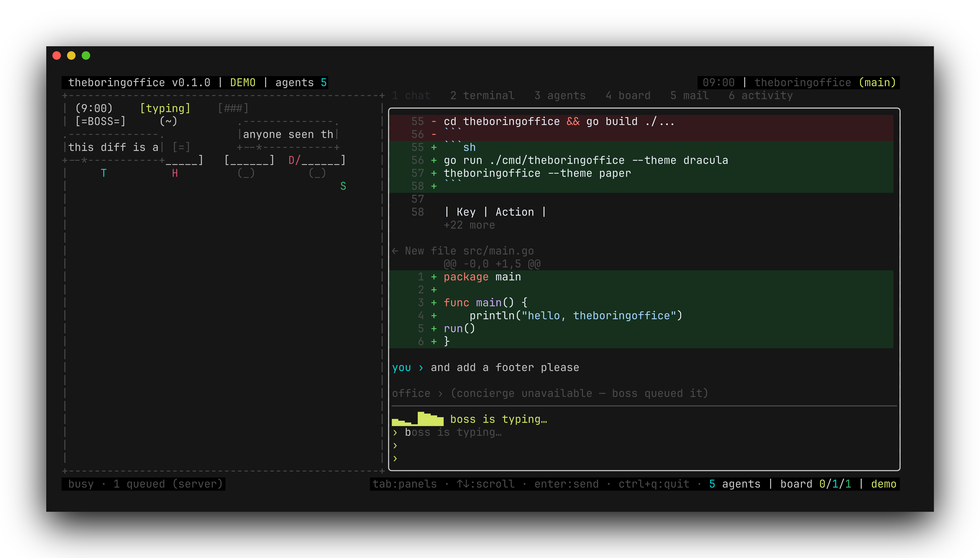The width and height of the screenshot is (980, 558).
Task: Click 'agents 5' in the top header
Action: click(x=301, y=83)
